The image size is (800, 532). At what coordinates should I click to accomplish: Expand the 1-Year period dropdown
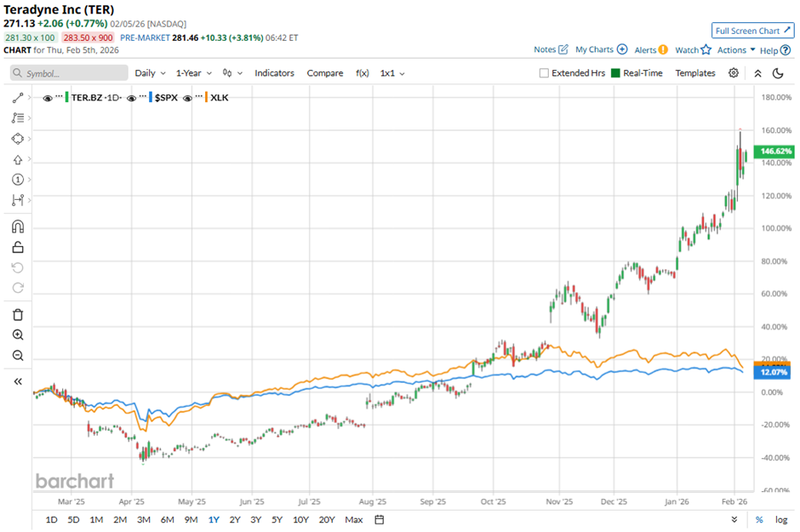pyautogui.click(x=195, y=73)
